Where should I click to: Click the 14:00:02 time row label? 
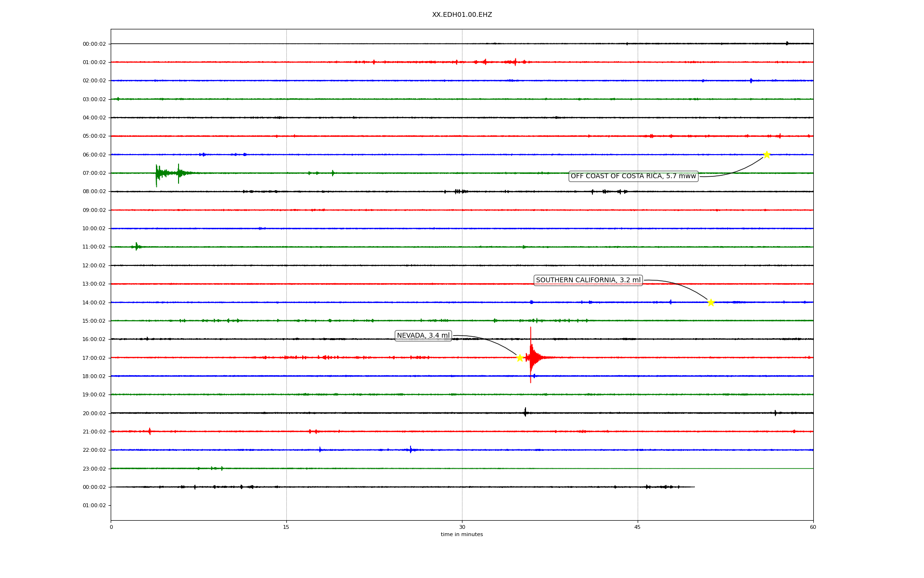tap(94, 302)
